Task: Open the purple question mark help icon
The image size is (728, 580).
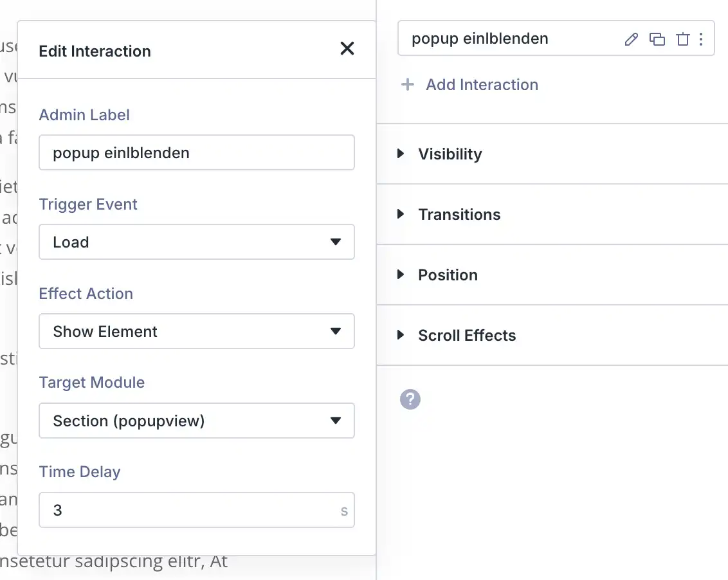Action: click(410, 399)
